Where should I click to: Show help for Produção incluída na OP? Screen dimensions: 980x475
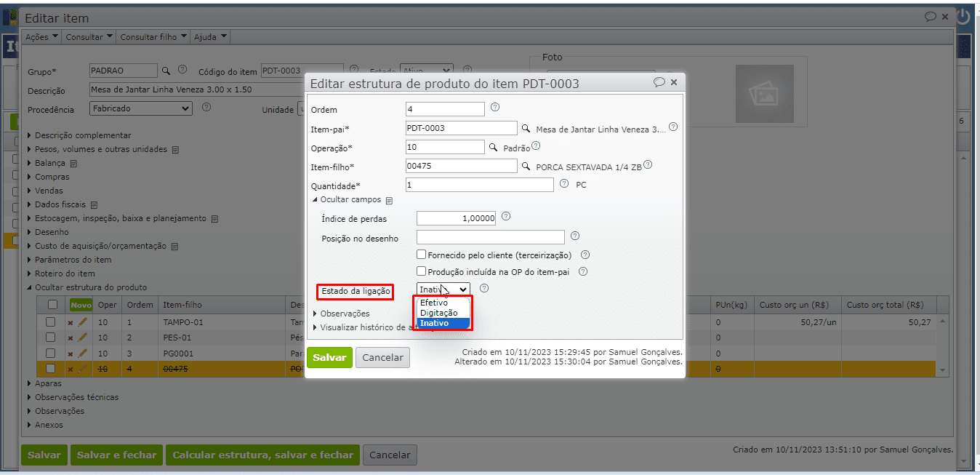coord(582,272)
